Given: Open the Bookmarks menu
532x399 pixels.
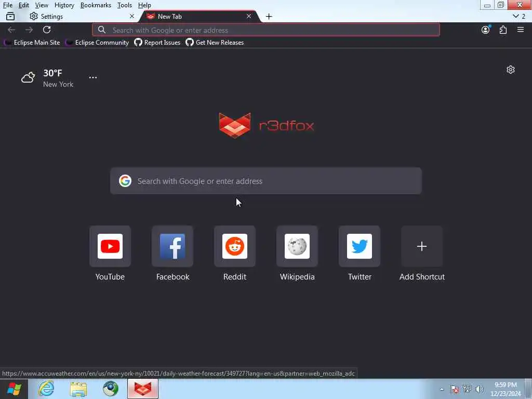Looking at the screenshot, I should click(96, 5).
